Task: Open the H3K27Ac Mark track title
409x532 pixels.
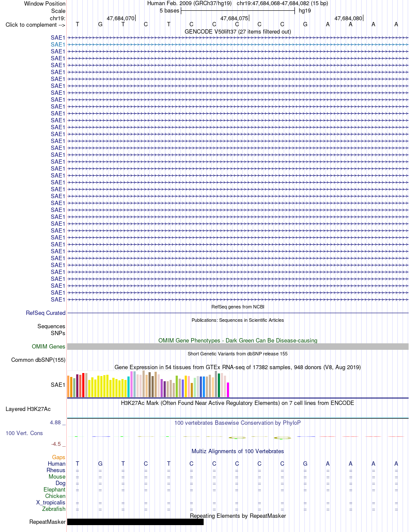Action: click(x=238, y=403)
